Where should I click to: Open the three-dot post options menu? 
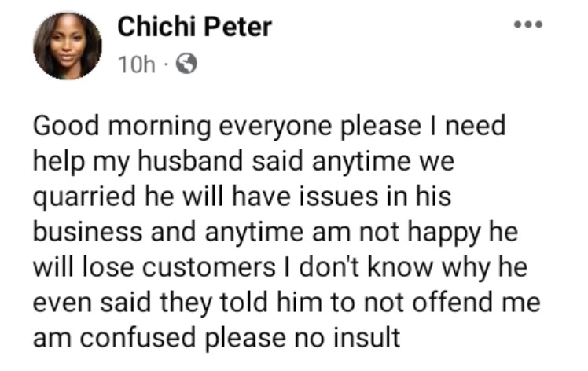pos(528,24)
